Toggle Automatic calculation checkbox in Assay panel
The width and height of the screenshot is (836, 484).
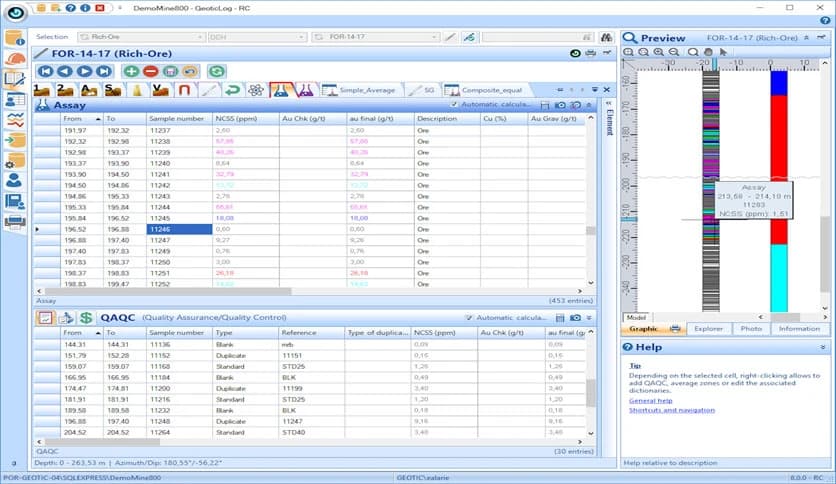[x=455, y=104]
